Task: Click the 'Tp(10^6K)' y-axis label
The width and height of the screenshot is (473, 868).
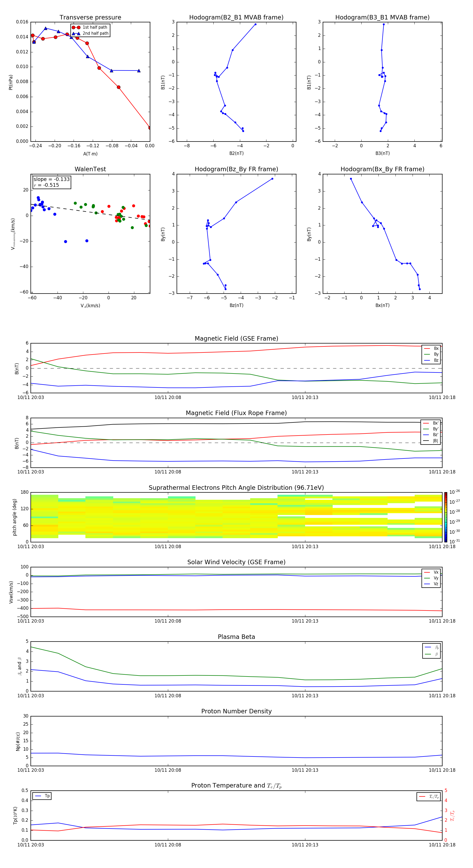Action: (x=15, y=815)
